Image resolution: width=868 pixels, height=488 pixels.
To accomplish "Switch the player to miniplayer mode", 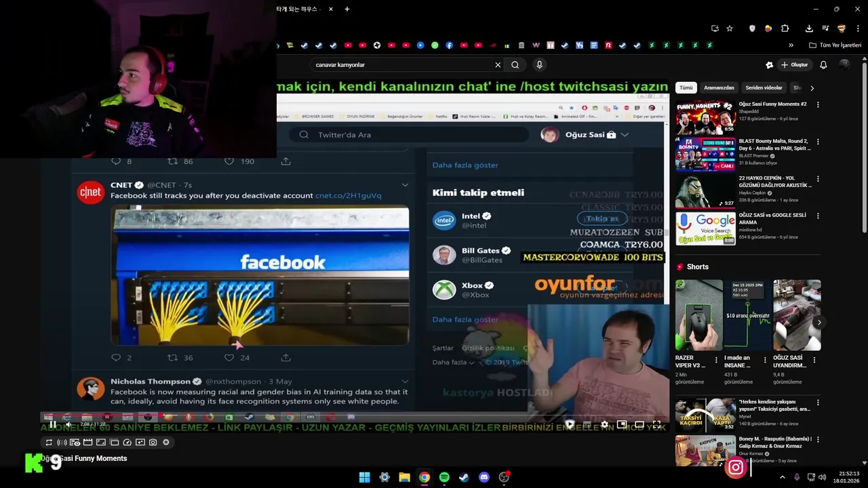I will pyautogui.click(x=622, y=425).
